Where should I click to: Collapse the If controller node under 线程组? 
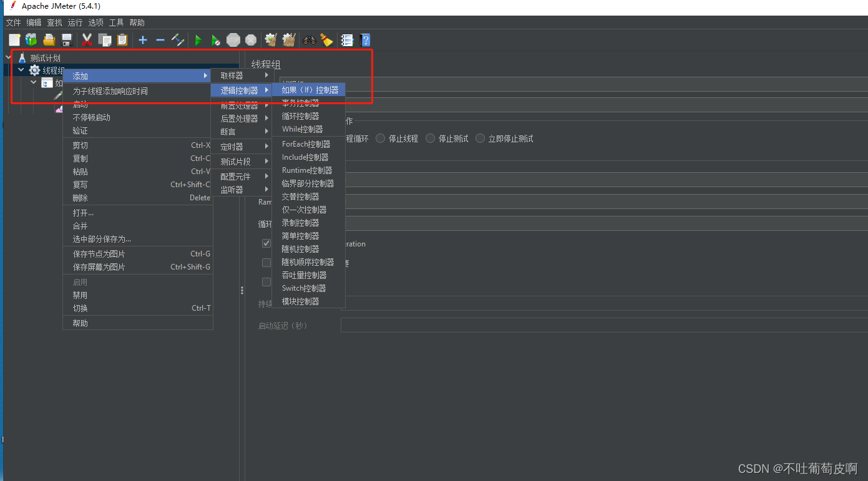[x=34, y=82]
